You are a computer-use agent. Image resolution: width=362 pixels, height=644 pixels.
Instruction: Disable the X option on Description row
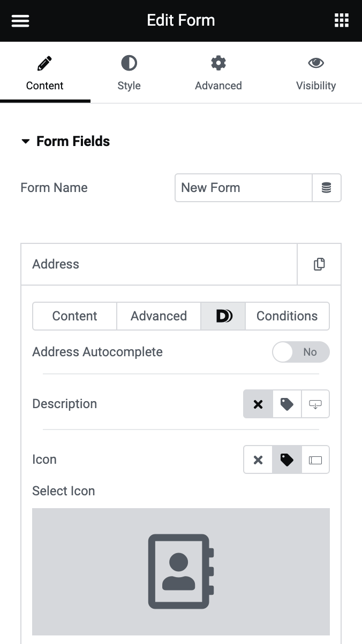coord(258,404)
